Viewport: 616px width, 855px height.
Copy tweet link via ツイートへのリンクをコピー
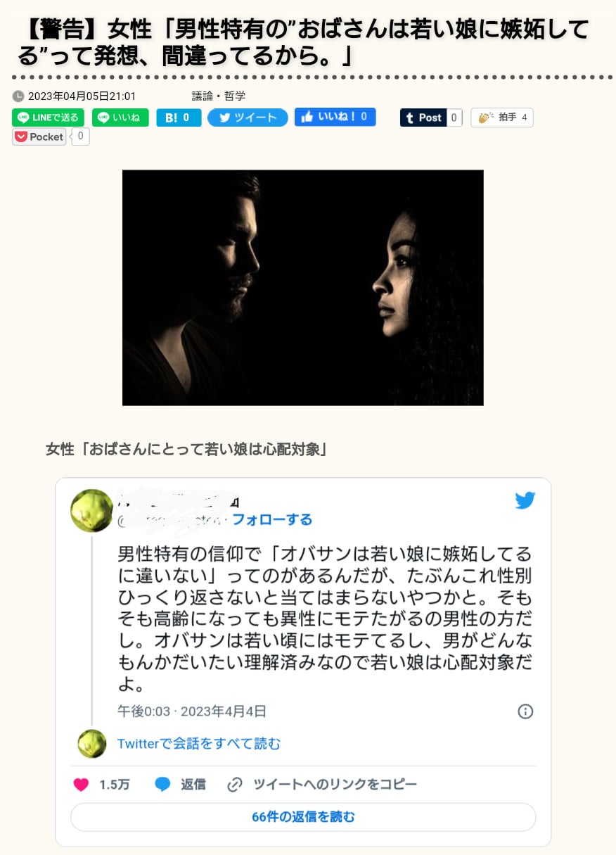pos(323,785)
